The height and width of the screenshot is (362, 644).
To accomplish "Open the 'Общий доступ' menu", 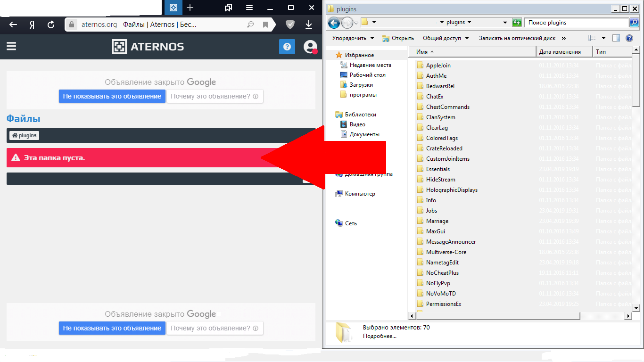I will [x=446, y=38].
